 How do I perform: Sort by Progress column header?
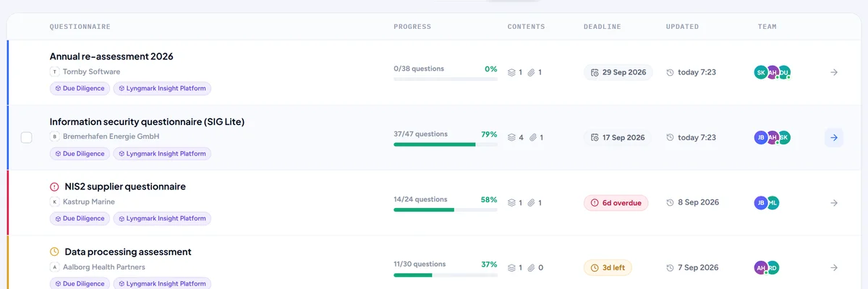point(412,27)
